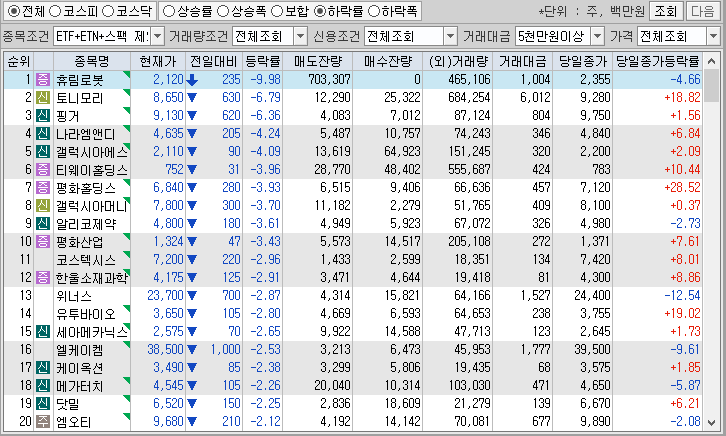Click the 증 badge next to 티웨이홀딩스
726x436 pixels.
(x=43, y=170)
